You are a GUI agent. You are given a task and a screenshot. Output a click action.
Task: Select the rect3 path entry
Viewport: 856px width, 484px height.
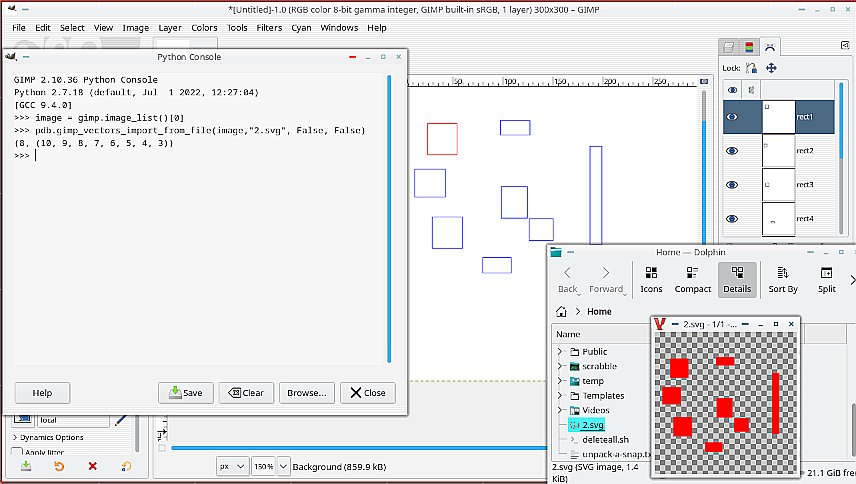[779, 184]
